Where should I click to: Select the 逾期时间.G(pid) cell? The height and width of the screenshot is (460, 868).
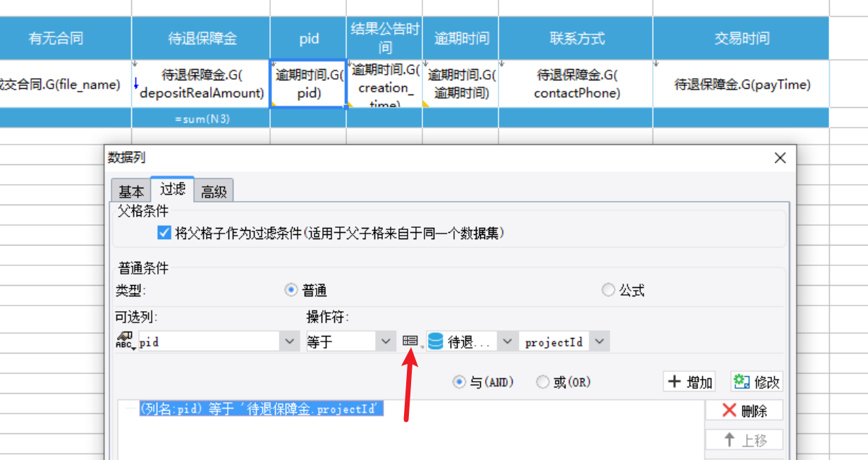pyautogui.click(x=308, y=84)
